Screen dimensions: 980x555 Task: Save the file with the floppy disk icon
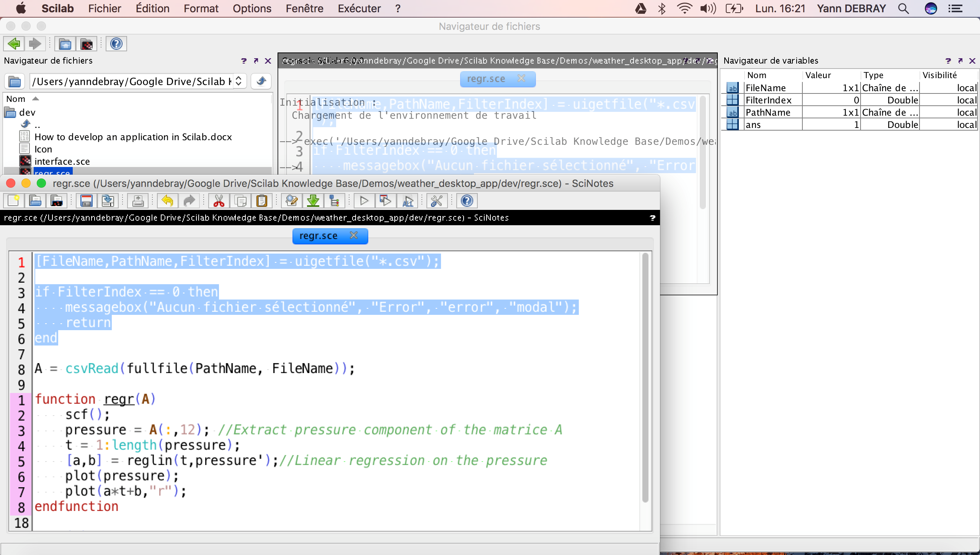[x=86, y=201]
